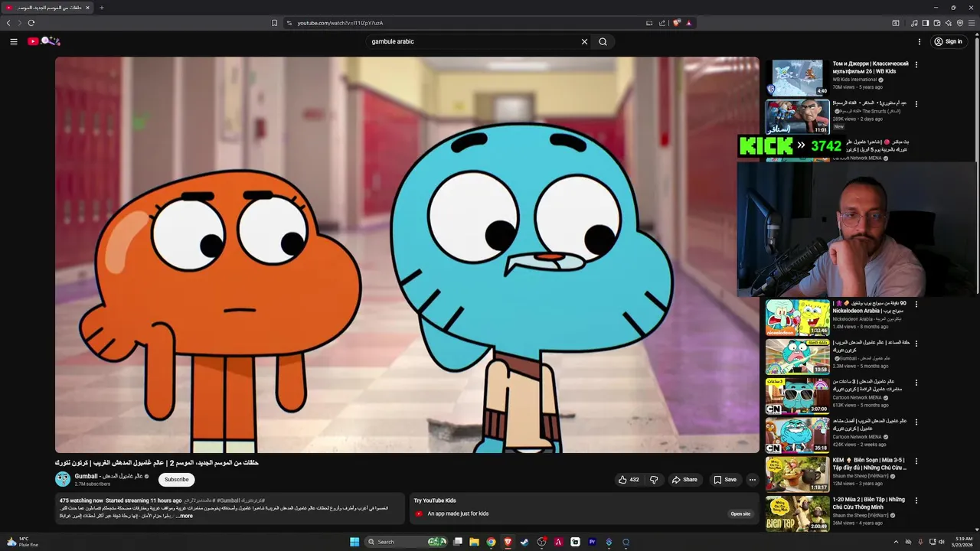Reload the page with refresh icon
Image resolution: width=980 pixels, height=551 pixels.
[x=31, y=23]
